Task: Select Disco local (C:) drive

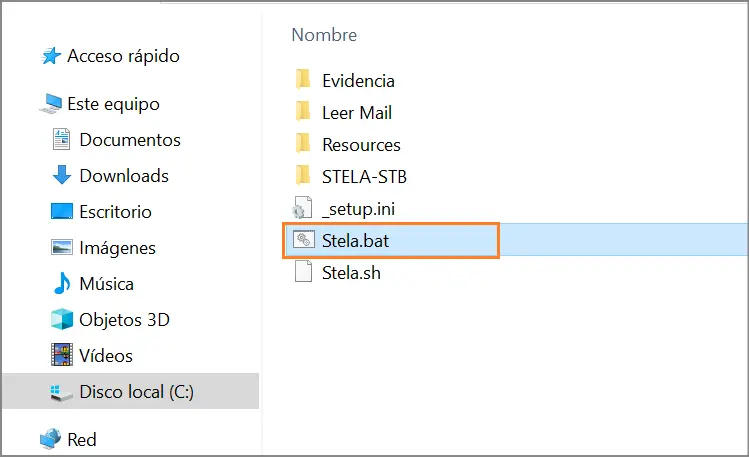Action: [136, 392]
